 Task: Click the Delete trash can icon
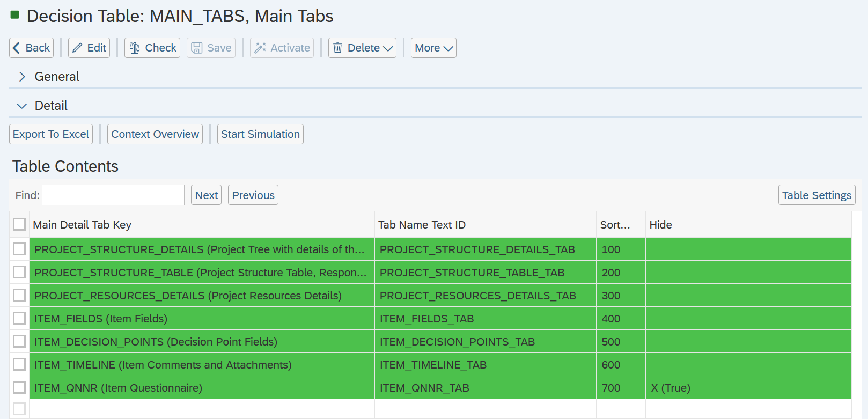coord(337,48)
